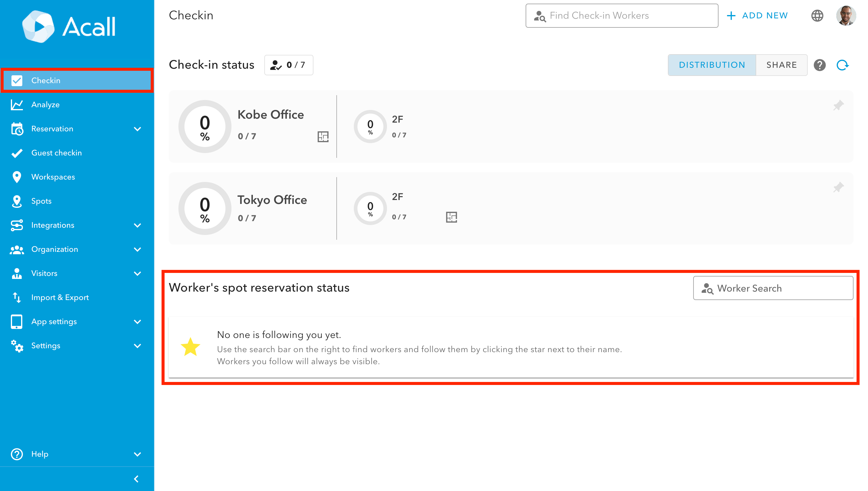Open the floor map for Tokyo Office 2F
This screenshot has height=491, width=868.
pos(452,217)
